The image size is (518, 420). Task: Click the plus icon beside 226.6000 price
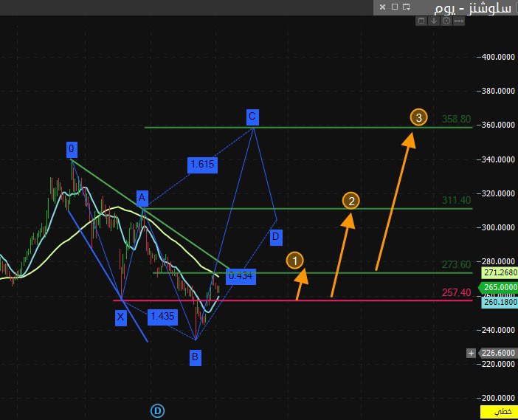pos(471,353)
